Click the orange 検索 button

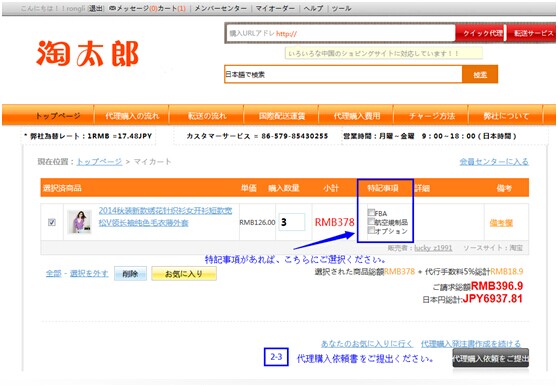point(480,74)
